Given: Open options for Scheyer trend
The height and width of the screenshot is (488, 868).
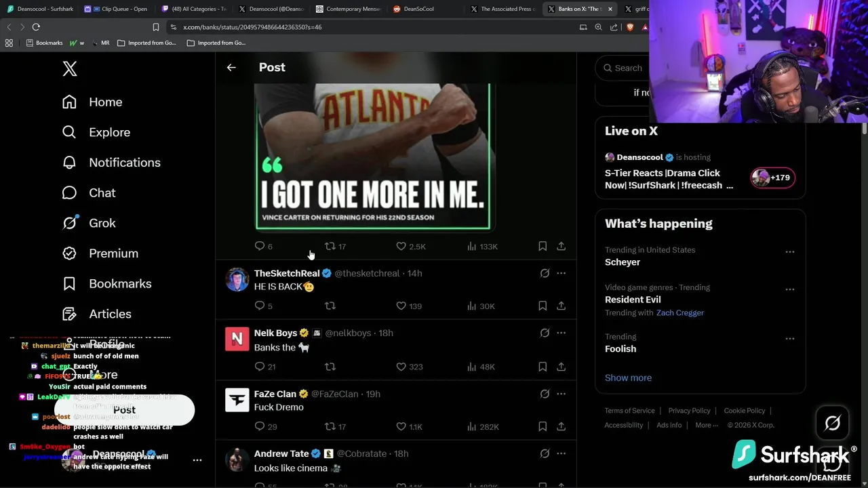Looking at the screenshot, I should coord(790,252).
